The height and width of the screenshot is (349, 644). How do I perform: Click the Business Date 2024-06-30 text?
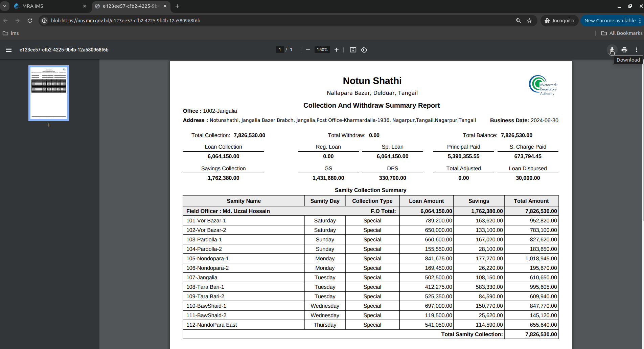pos(524,120)
